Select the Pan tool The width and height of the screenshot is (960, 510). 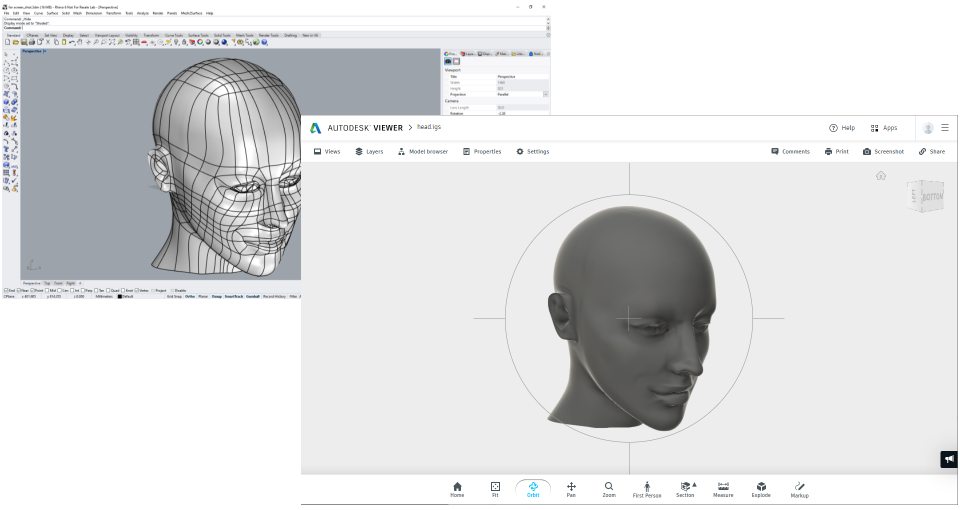[571, 488]
